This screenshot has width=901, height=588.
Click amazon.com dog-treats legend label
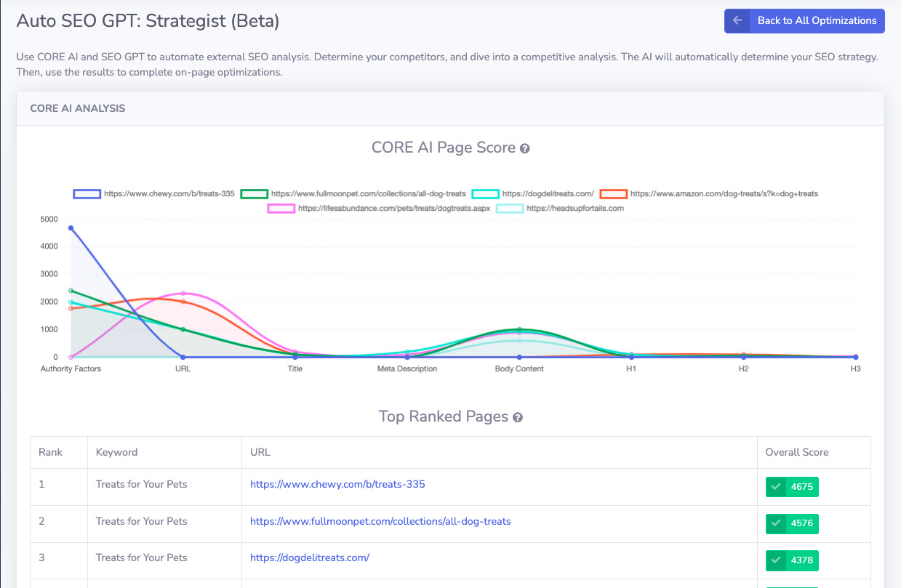coord(724,194)
